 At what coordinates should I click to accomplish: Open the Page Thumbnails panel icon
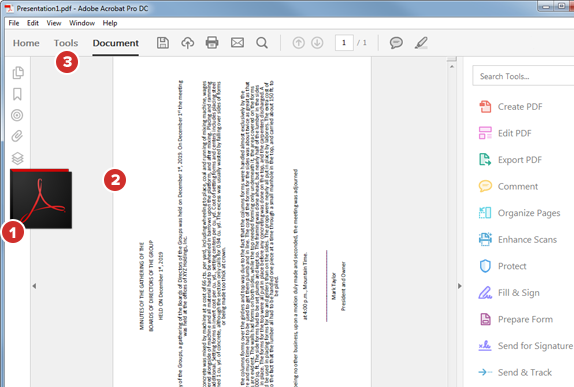pos(18,72)
